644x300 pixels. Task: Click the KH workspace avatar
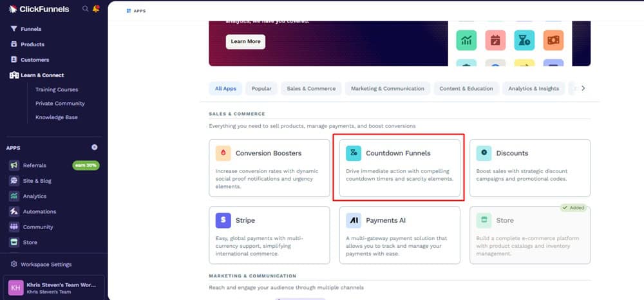(15, 288)
